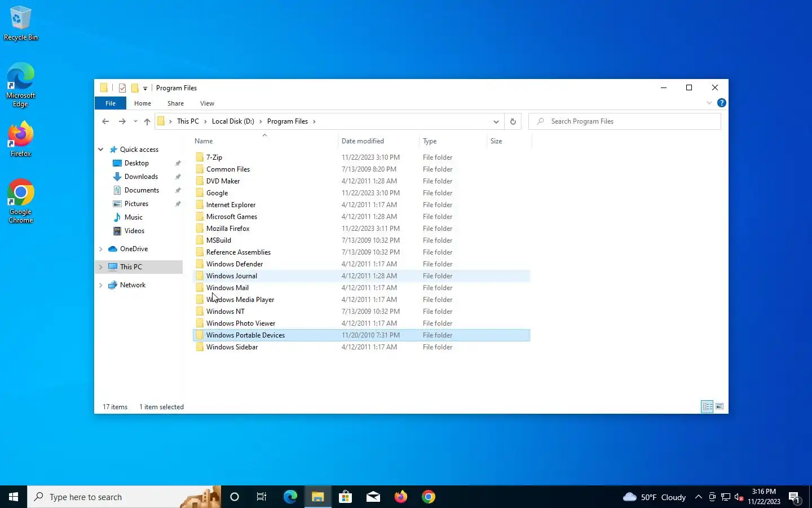This screenshot has width=812, height=508.
Task: Go up one level with Up arrow
Action: click(x=147, y=121)
